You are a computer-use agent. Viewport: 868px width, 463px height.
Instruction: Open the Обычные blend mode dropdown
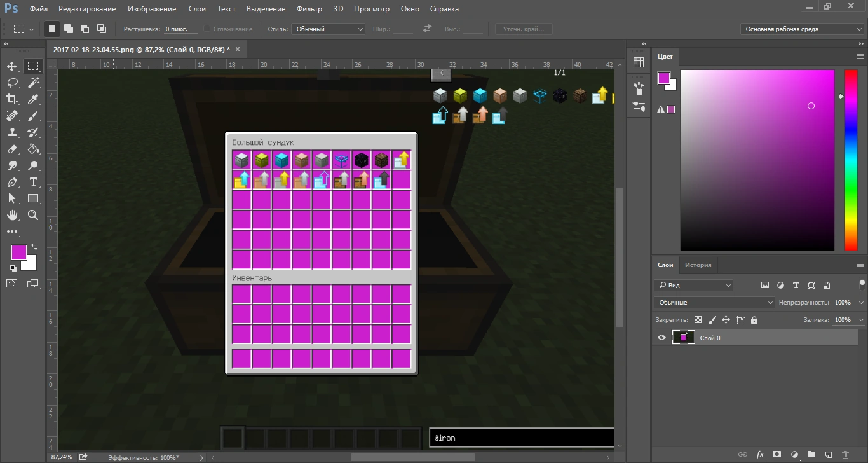tap(714, 303)
